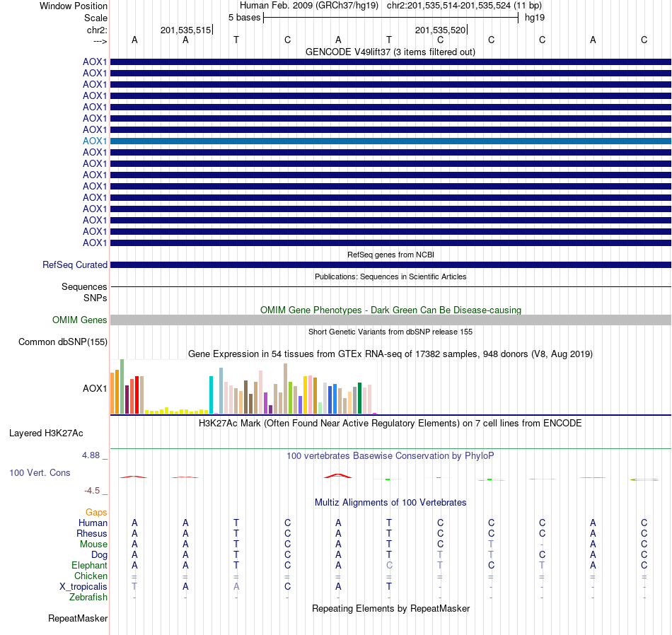The width and height of the screenshot is (672, 635).
Task: Click the gray OMIM Genes bar
Action: tap(390, 320)
